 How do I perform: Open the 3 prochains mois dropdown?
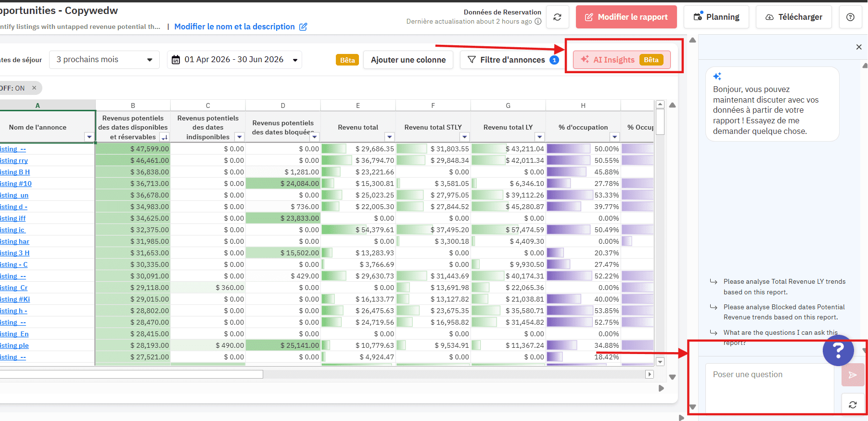(x=104, y=60)
